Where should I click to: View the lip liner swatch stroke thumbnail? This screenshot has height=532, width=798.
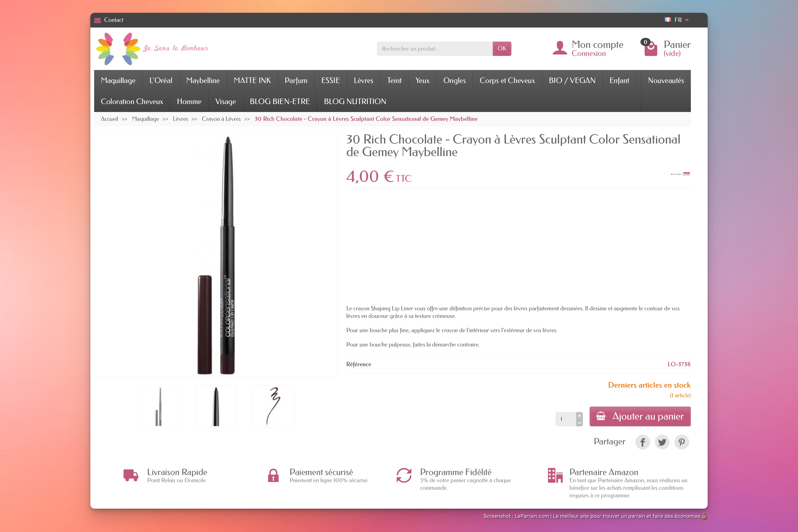[x=274, y=406]
